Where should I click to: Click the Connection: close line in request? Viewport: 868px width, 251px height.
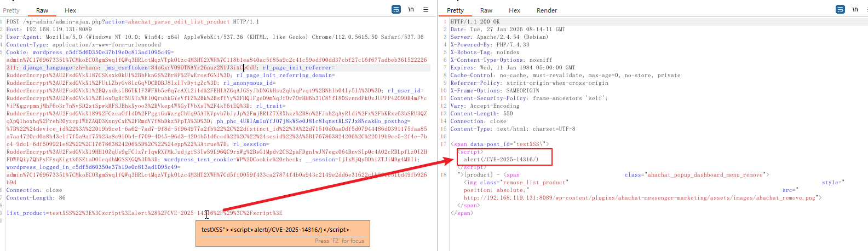point(35,190)
